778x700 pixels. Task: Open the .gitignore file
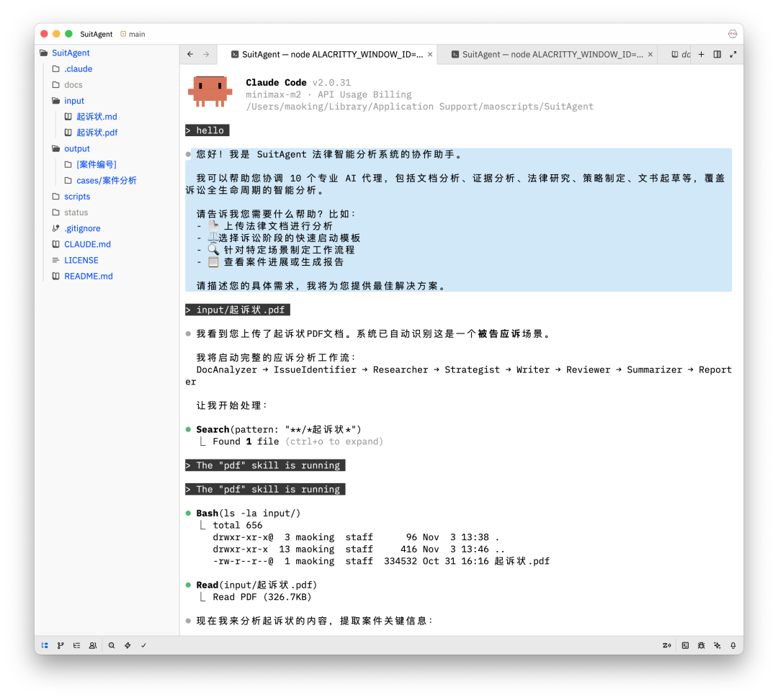click(x=82, y=228)
